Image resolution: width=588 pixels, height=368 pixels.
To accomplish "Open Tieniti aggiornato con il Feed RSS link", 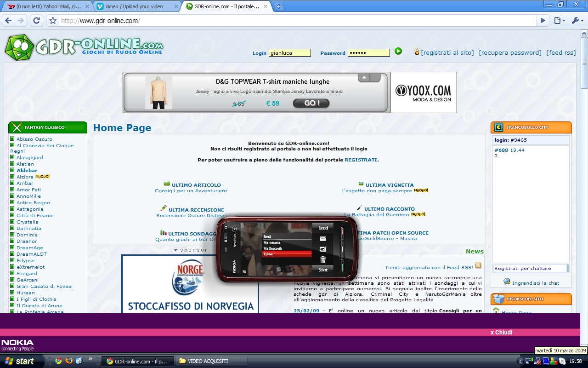I will (x=429, y=267).
